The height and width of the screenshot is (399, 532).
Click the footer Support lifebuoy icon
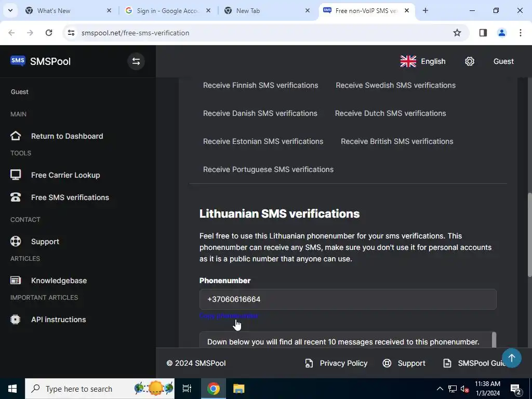point(387,363)
